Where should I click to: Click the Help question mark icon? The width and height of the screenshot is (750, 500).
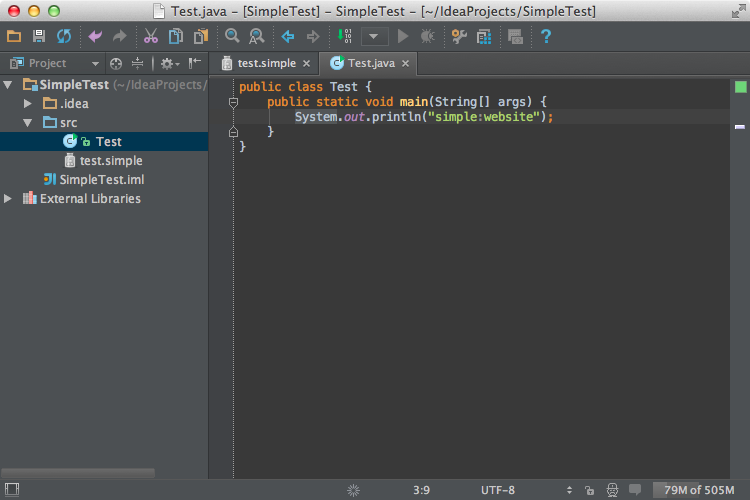[546, 37]
